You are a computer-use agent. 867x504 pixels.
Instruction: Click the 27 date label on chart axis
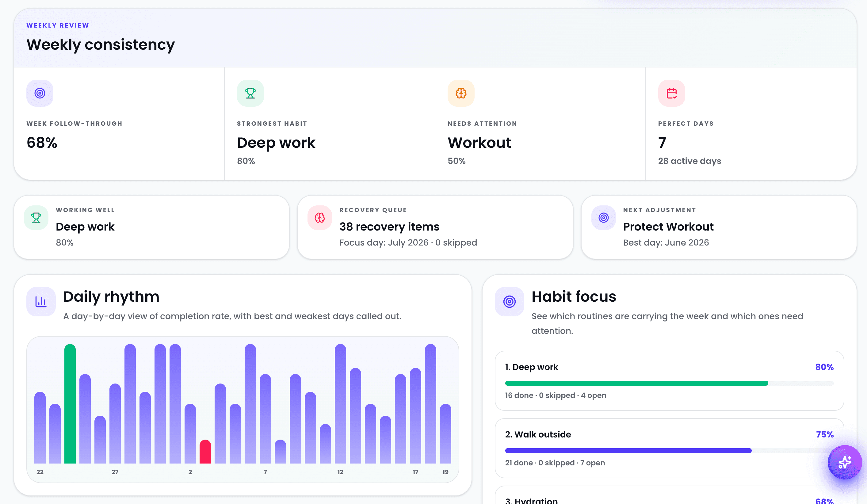(x=115, y=472)
